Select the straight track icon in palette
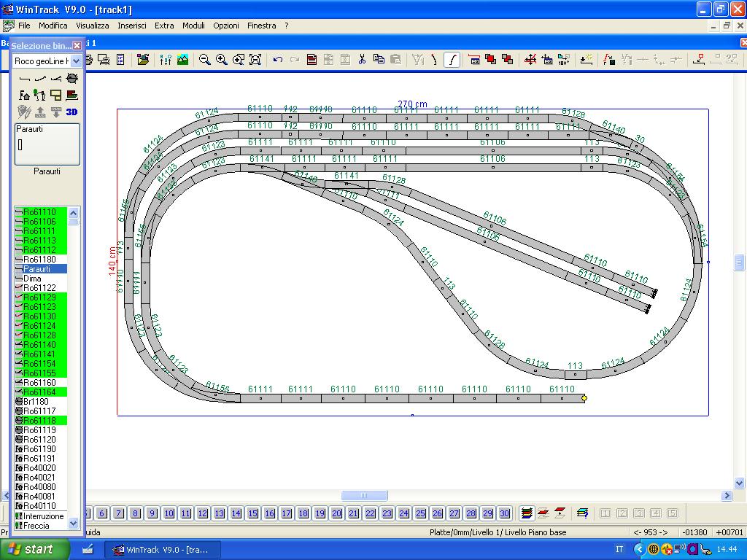 [24, 78]
